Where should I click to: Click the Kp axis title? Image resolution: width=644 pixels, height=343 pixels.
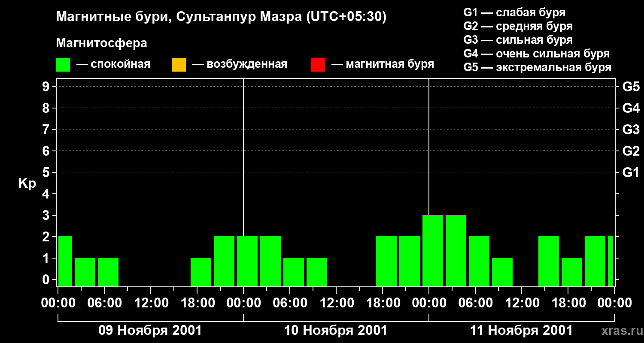tap(27, 184)
